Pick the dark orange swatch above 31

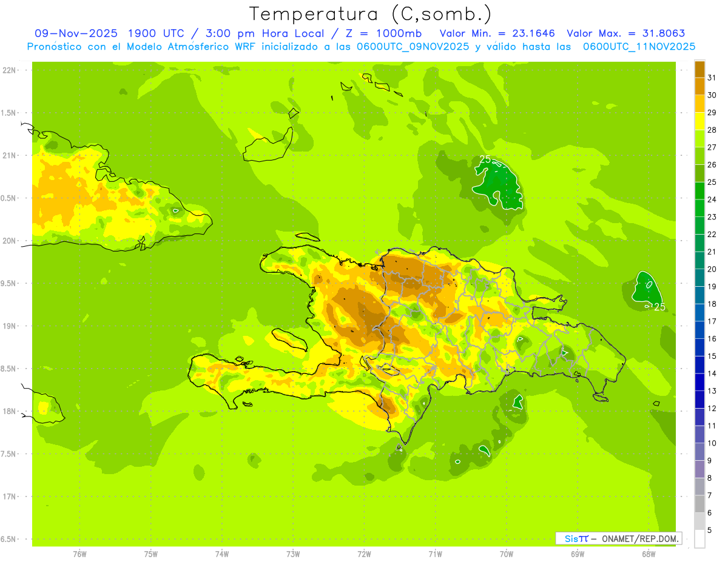[x=699, y=69]
